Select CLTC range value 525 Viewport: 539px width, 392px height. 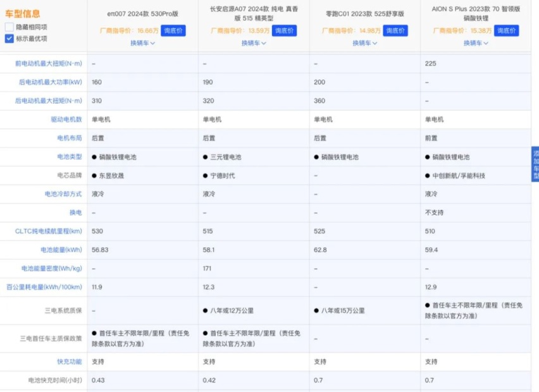[319, 231]
